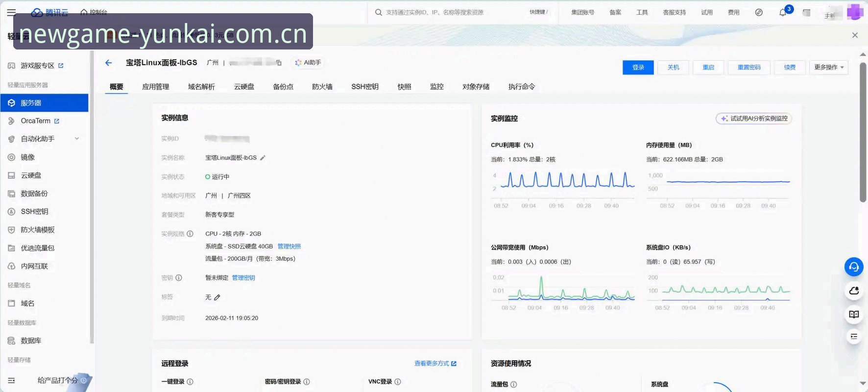868x392 pixels.
Task: Open the 更多操作 dropdown
Action: pyautogui.click(x=828, y=68)
